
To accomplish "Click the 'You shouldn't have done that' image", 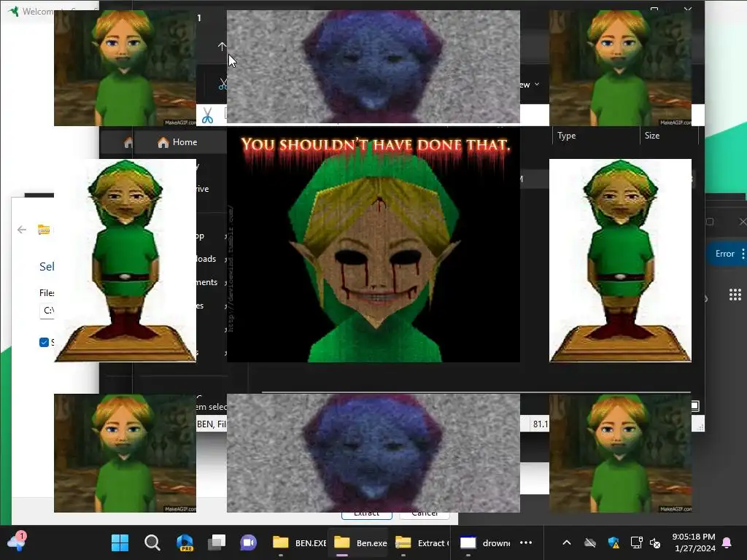I will tap(373, 244).
